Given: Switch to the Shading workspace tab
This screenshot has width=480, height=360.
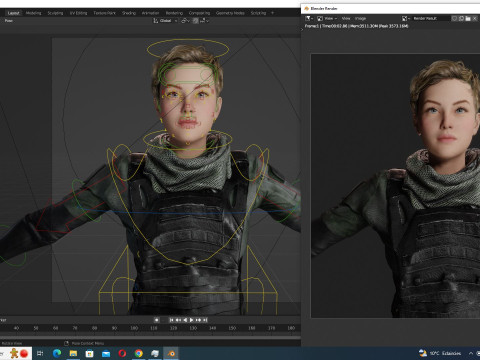Looking at the screenshot, I should coord(129,13).
